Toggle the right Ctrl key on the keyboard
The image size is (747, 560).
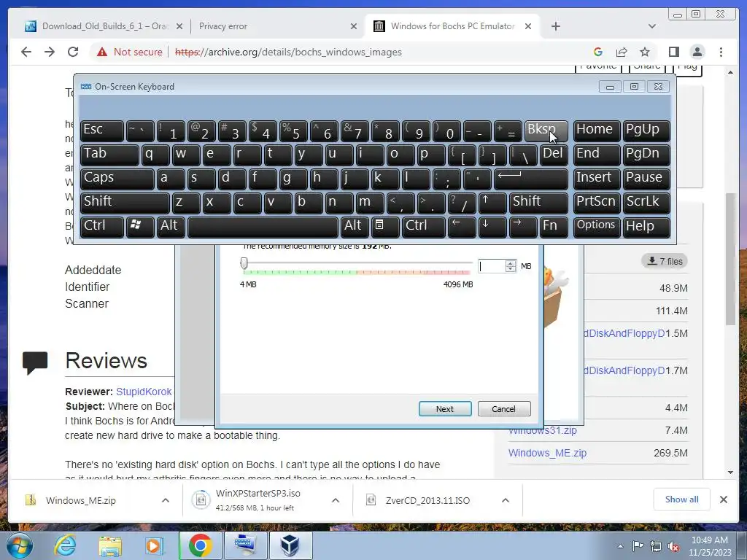[x=423, y=226]
